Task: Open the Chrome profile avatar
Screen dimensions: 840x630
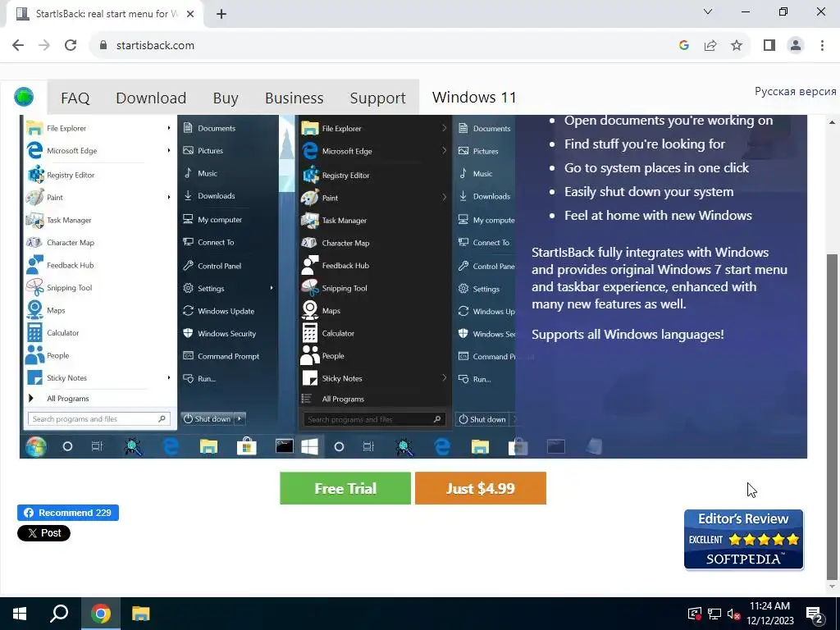Action: (796, 46)
